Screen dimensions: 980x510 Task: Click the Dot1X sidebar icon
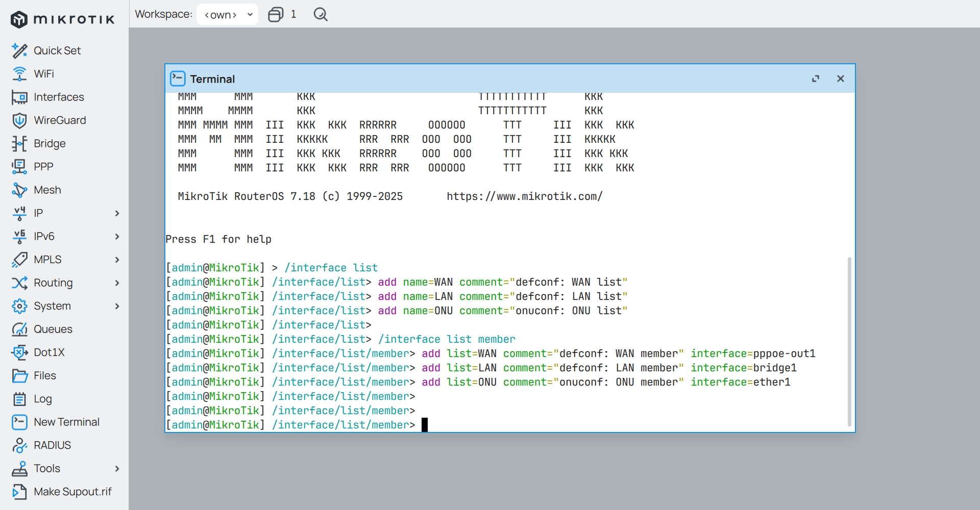coord(19,352)
